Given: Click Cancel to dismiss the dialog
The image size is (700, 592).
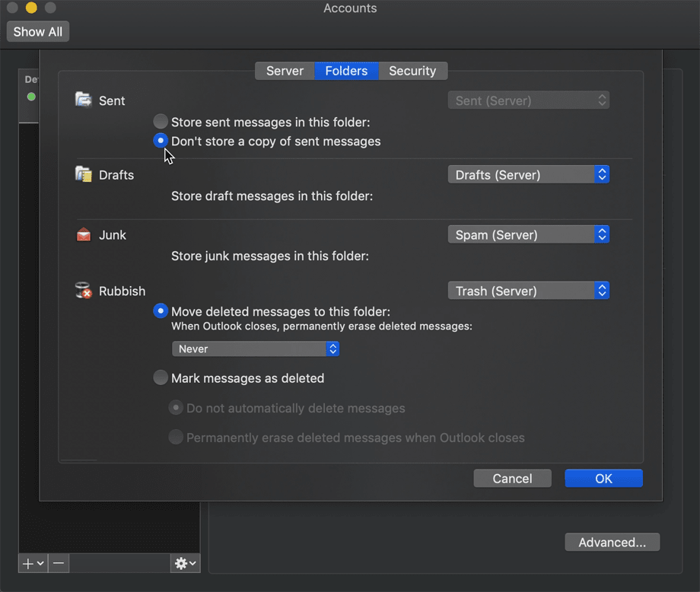Looking at the screenshot, I should click(512, 478).
